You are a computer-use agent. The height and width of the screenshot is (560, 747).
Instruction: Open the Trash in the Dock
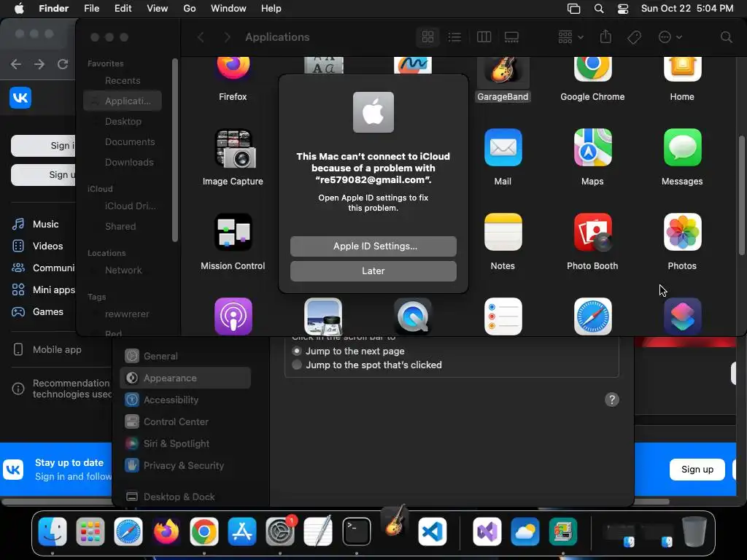694,532
